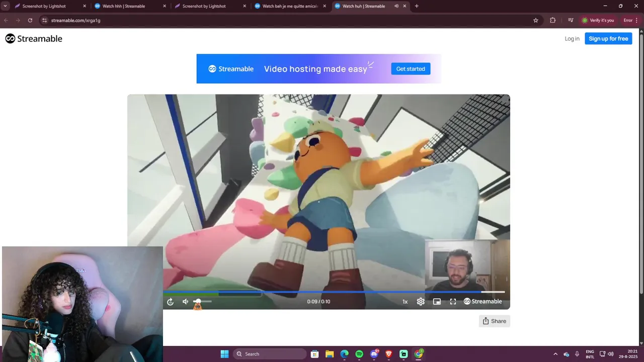Image resolution: width=644 pixels, height=362 pixels.
Task: Click the Chrome icon in the taskbar
Action: tap(419, 354)
